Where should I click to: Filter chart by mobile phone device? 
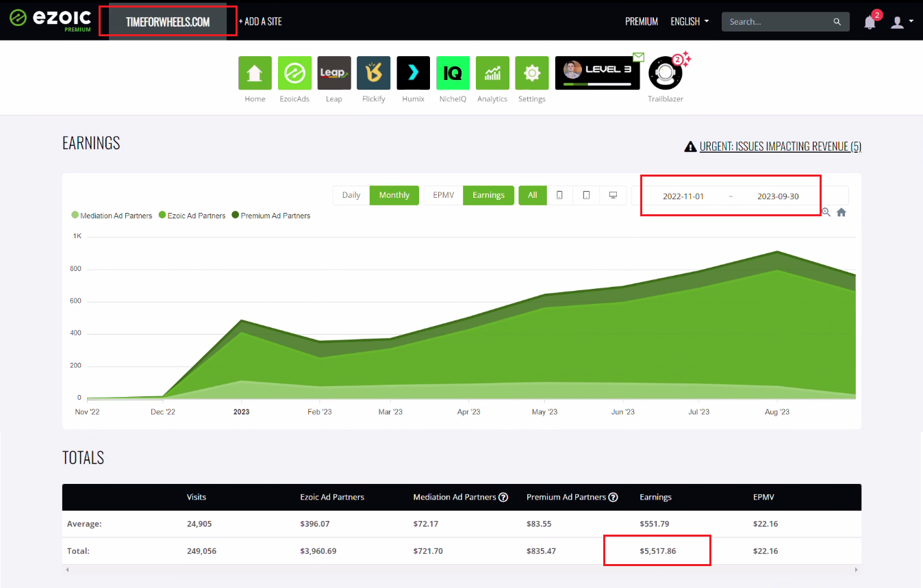click(560, 195)
